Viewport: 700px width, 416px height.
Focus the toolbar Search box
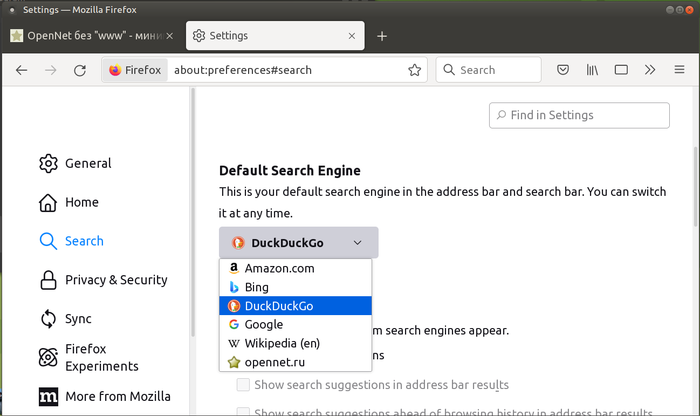click(489, 70)
